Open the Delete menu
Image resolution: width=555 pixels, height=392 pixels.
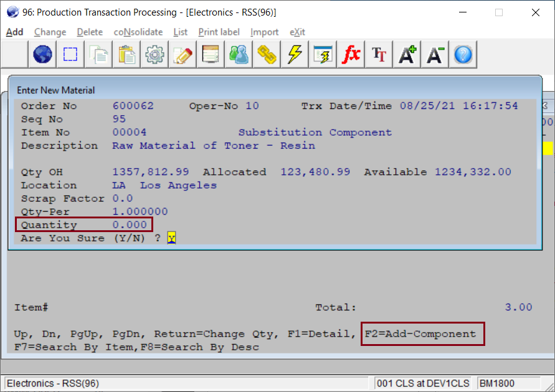point(90,32)
